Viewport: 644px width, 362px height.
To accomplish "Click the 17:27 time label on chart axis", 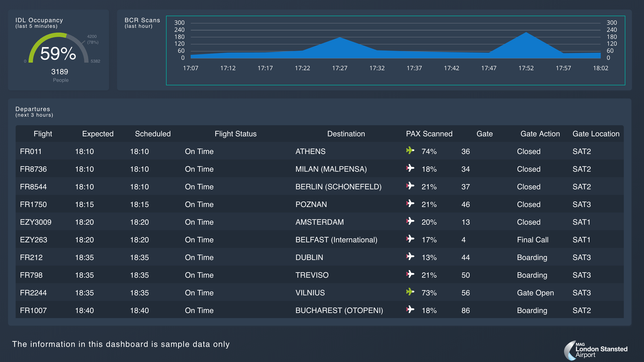I will click(340, 68).
